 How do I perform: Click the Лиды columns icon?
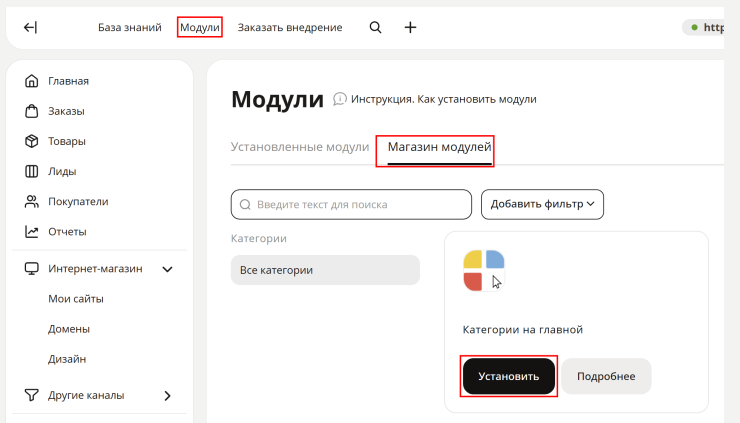click(32, 171)
